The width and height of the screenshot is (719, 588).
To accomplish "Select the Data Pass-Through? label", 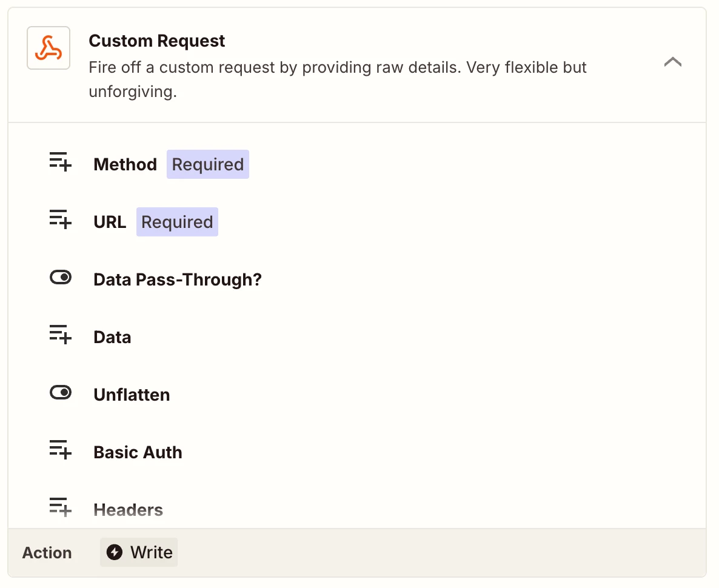I will point(177,279).
